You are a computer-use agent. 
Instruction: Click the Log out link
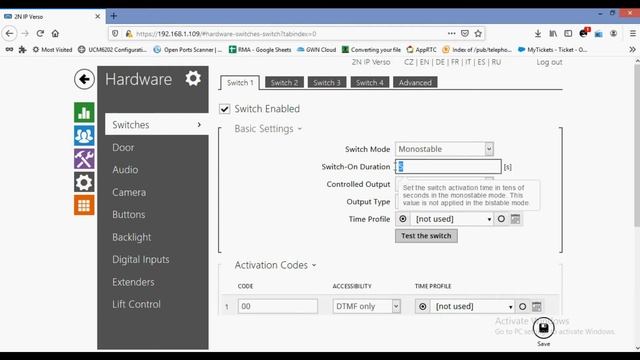pos(549,62)
